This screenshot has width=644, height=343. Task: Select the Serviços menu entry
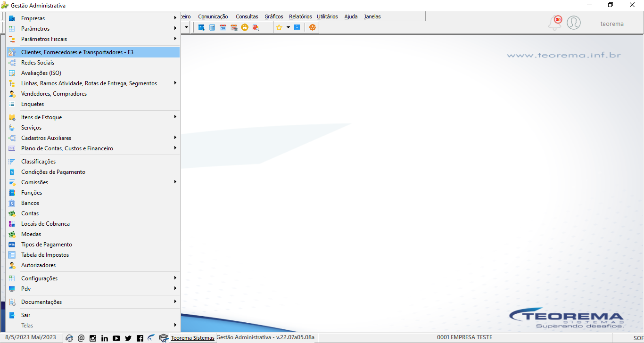coord(93,128)
